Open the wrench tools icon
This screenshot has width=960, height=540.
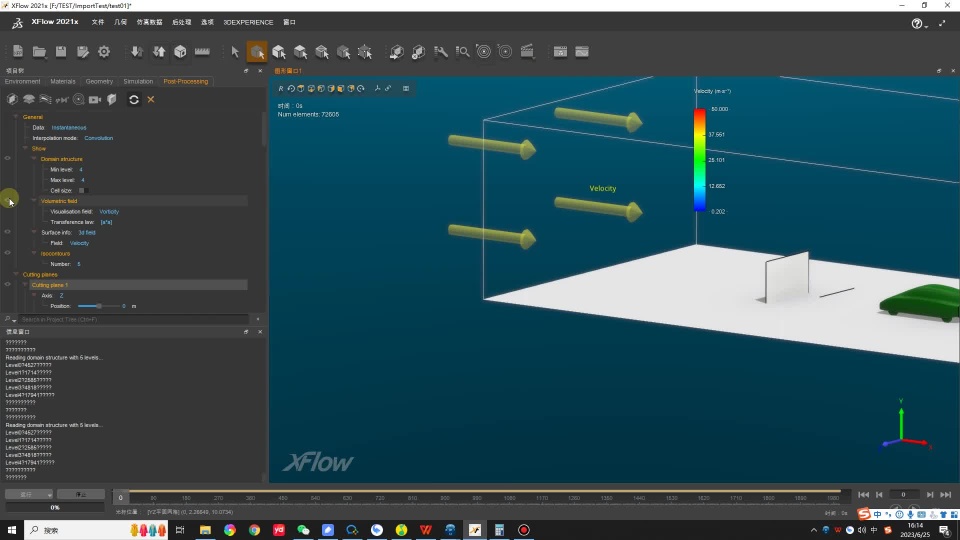(x=440, y=52)
